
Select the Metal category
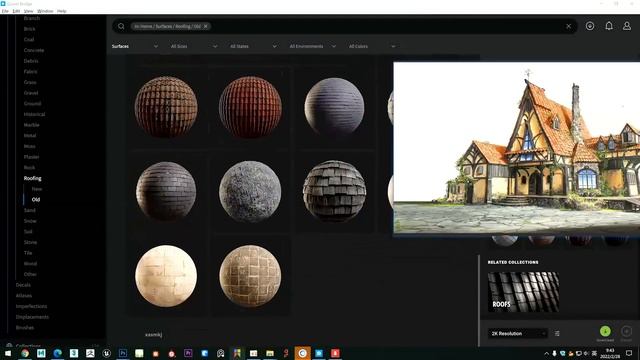tap(30, 136)
